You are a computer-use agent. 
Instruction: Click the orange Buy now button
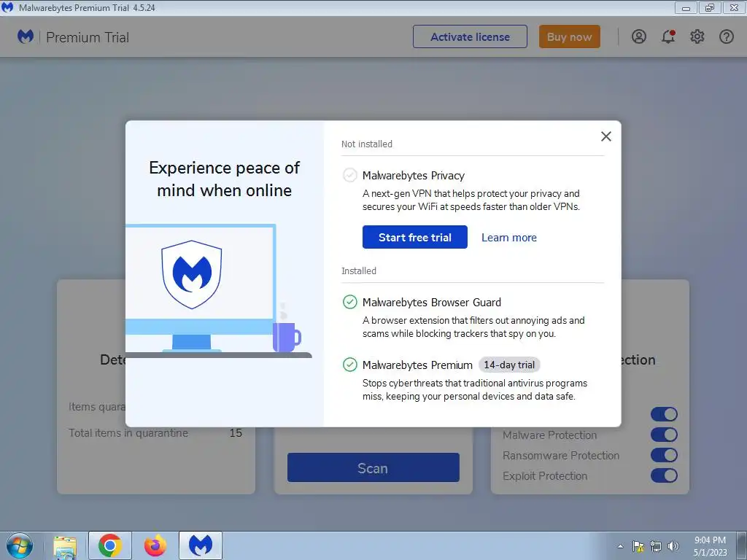(x=569, y=36)
